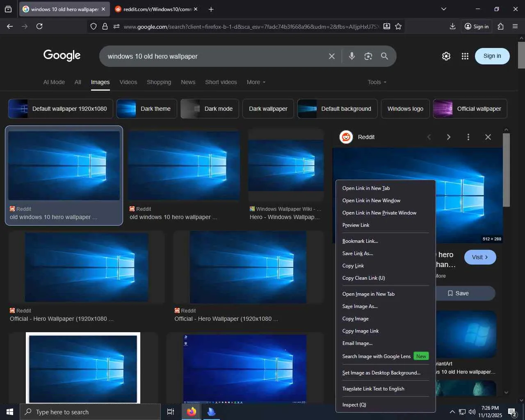The height and width of the screenshot is (420, 525).
Task: Click the taskbar volume speaker icon
Action: [x=472, y=412]
